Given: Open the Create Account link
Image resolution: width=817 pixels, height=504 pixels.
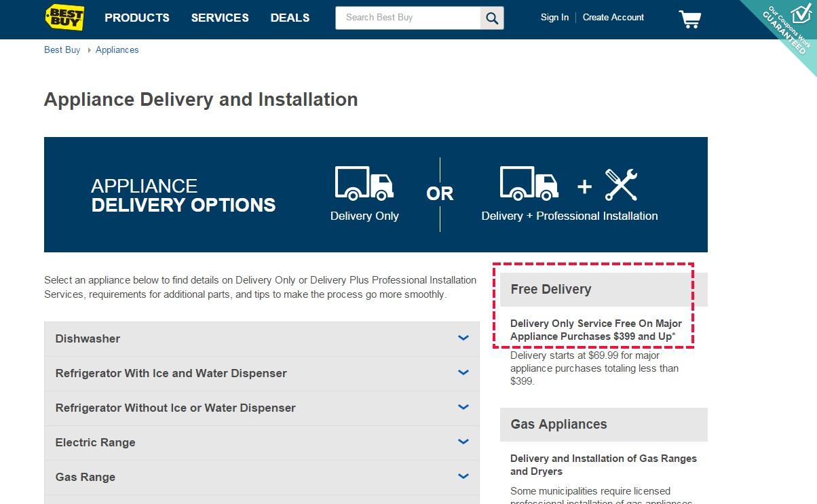Looking at the screenshot, I should pos(613,18).
